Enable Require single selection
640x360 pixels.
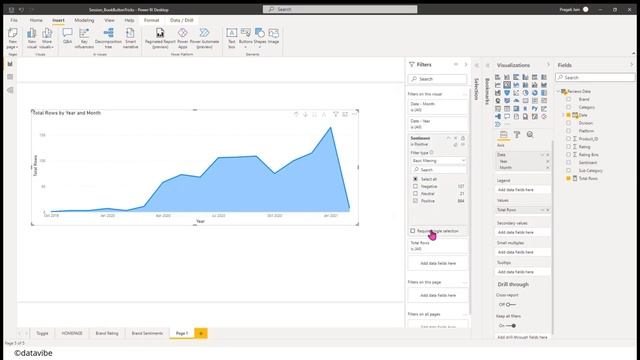(x=413, y=231)
